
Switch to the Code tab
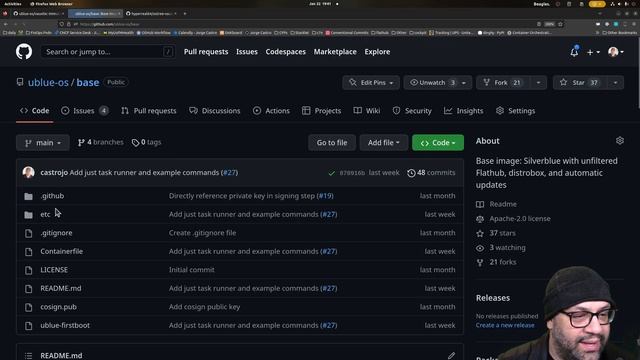tap(35, 111)
